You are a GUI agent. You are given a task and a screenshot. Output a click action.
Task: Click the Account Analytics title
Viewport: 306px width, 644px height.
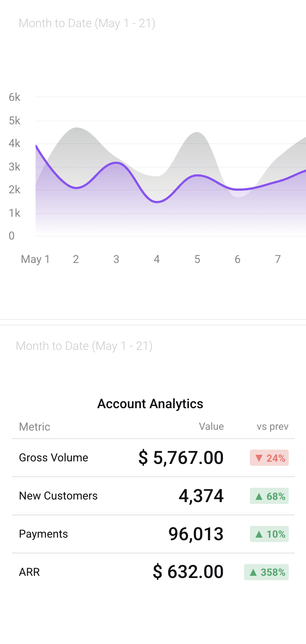[x=150, y=404]
